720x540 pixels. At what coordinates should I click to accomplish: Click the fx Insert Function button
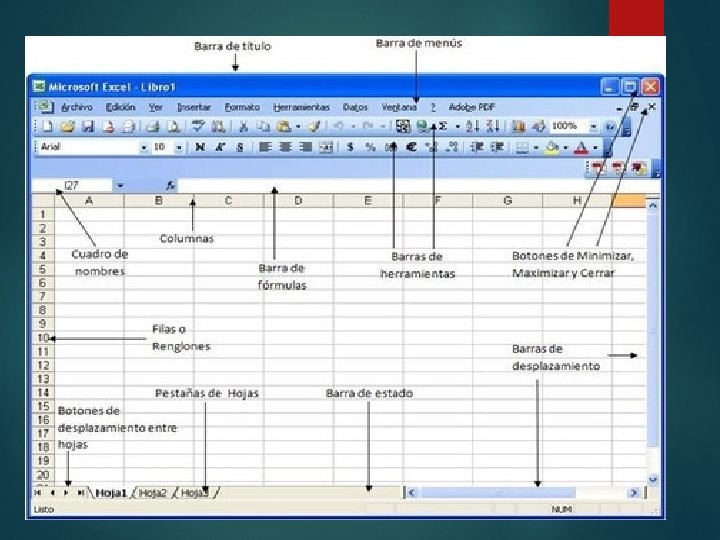(x=170, y=186)
